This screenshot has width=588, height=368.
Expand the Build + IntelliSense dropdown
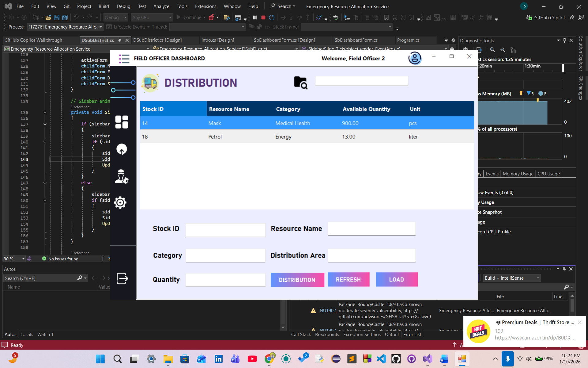(x=511, y=278)
